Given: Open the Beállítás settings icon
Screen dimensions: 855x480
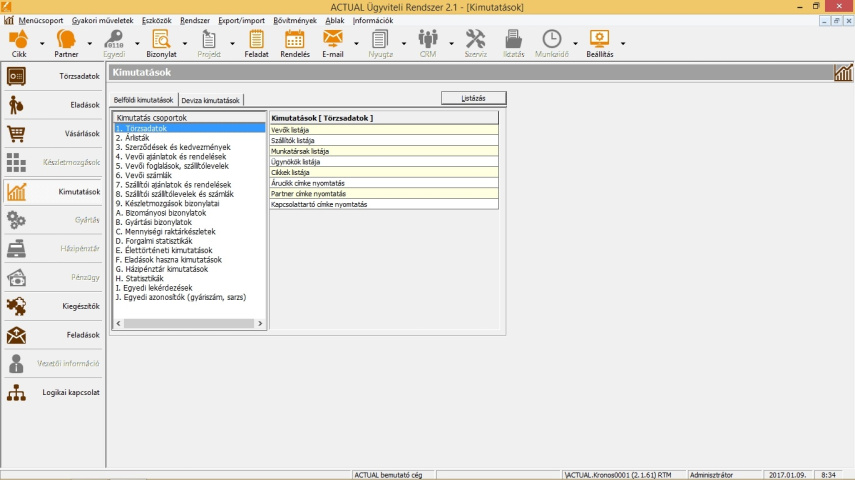Looking at the screenshot, I should [x=599, y=40].
